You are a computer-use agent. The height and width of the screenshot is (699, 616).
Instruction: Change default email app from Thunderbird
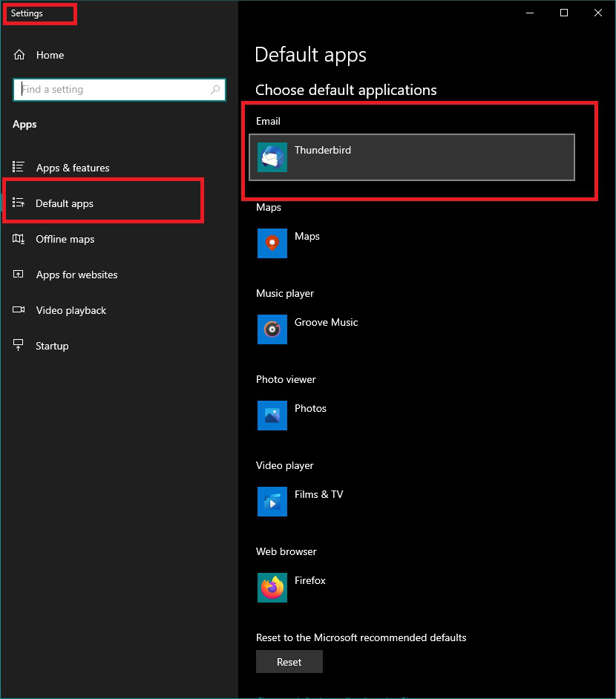coord(412,157)
